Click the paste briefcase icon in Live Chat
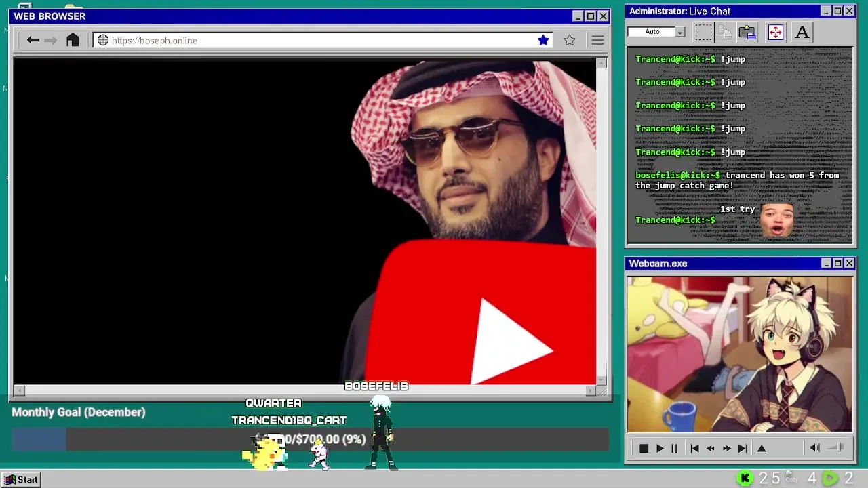 [747, 32]
